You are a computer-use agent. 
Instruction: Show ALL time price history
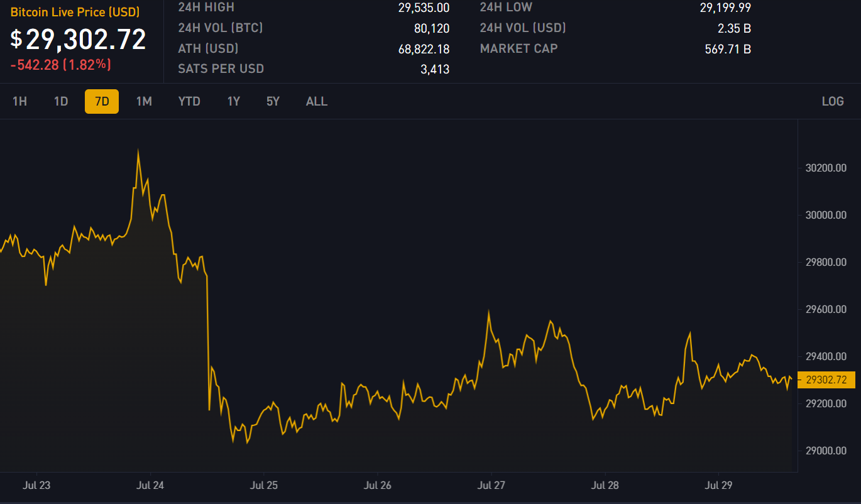point(317,101)
